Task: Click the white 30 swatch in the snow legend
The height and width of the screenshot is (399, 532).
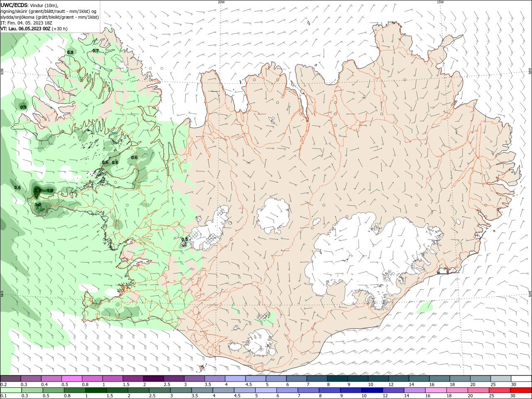Action: (521, 379)
